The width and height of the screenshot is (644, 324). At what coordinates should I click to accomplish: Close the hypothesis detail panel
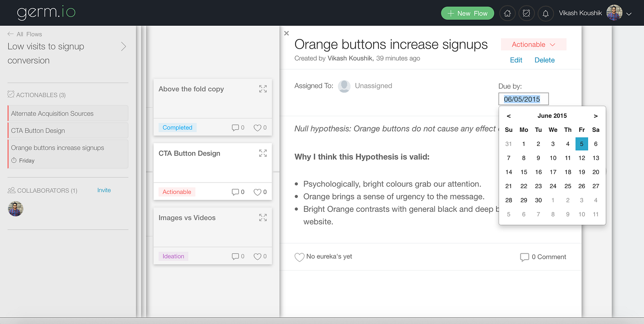pos(287,33)
